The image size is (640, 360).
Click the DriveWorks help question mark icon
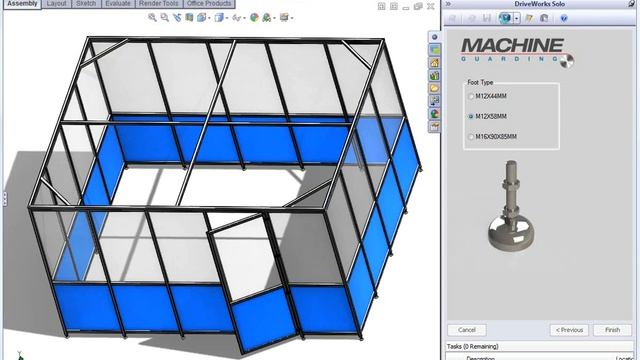564,18
